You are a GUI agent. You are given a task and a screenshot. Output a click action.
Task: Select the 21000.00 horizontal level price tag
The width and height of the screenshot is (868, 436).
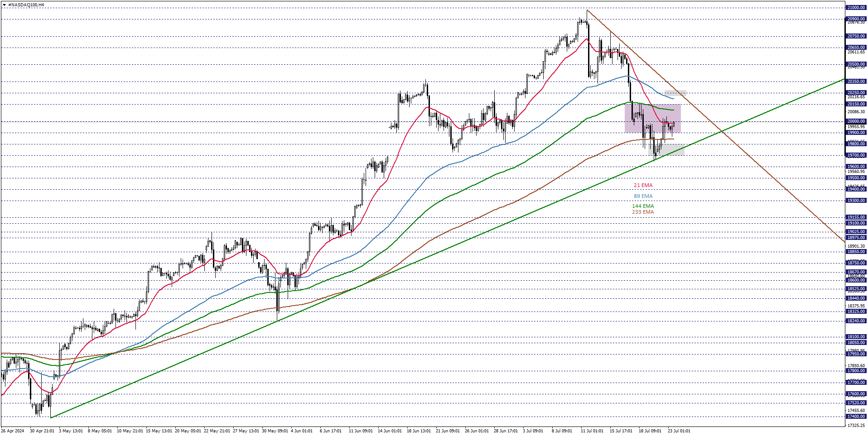[856, 8]
